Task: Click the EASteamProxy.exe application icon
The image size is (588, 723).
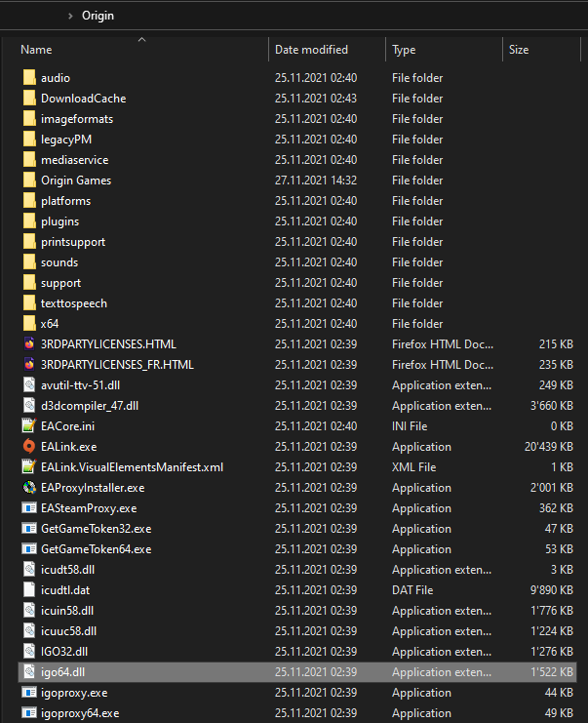Action: (x=29, y=507)
